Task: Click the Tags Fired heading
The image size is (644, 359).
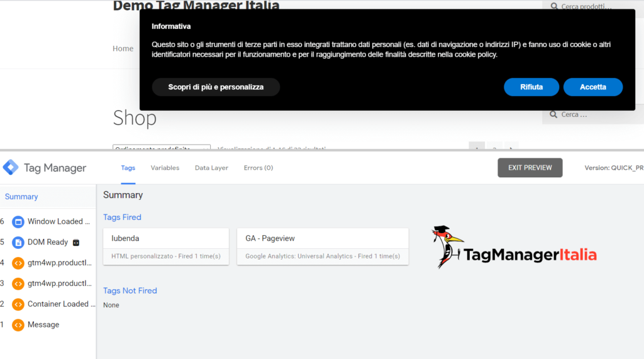Action: pyautogui.click(x=122, y=218)
